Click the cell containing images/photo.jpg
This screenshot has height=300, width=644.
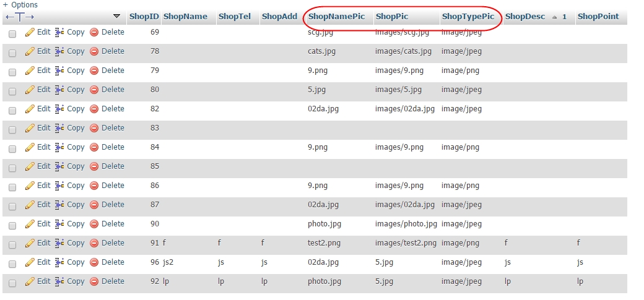(406, 224)
